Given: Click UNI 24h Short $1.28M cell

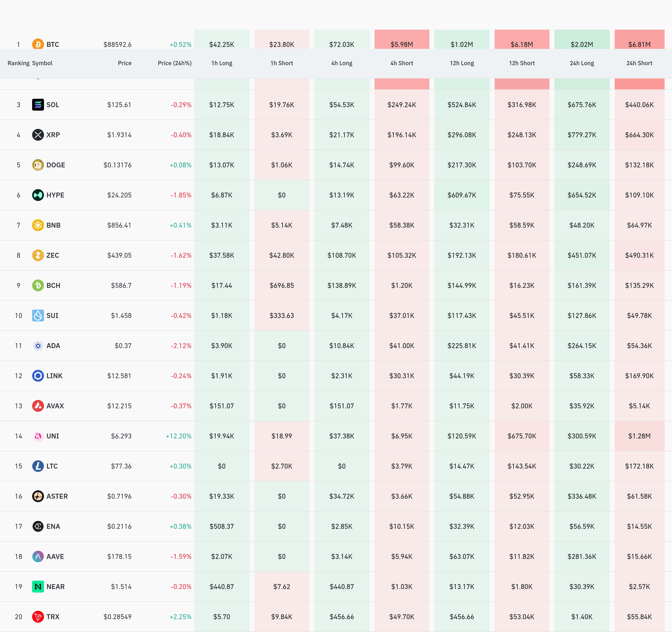Looking at the screenshot, I should (x=639, y=436).
